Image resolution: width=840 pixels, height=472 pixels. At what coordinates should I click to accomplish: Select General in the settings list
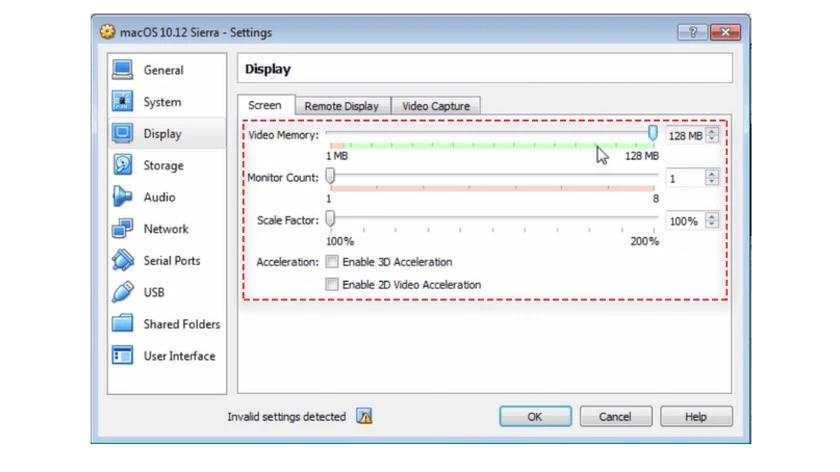point(167,70)
